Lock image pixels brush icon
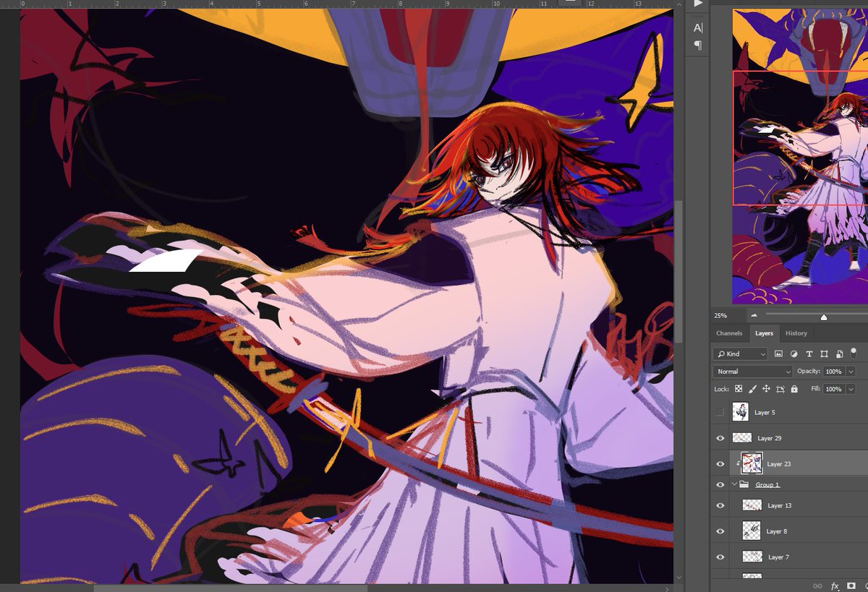 752,389
